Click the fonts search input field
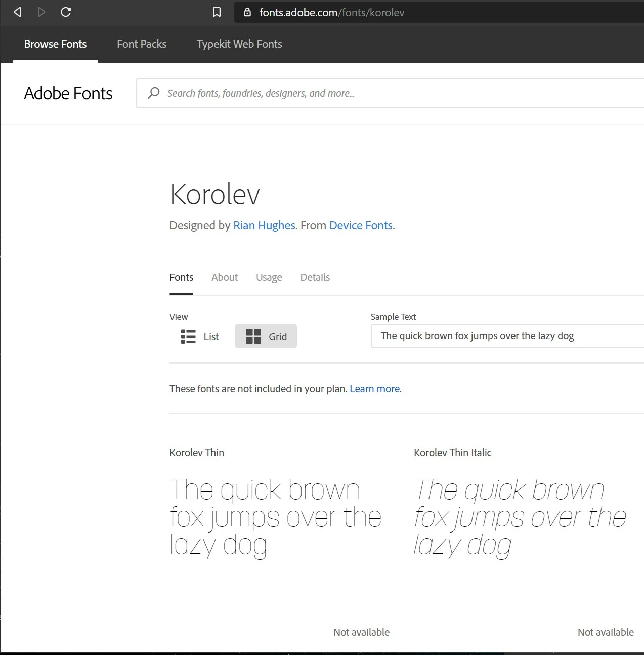Image resolution: width=644 pixels, height=655 pixels. click(390, 93)
